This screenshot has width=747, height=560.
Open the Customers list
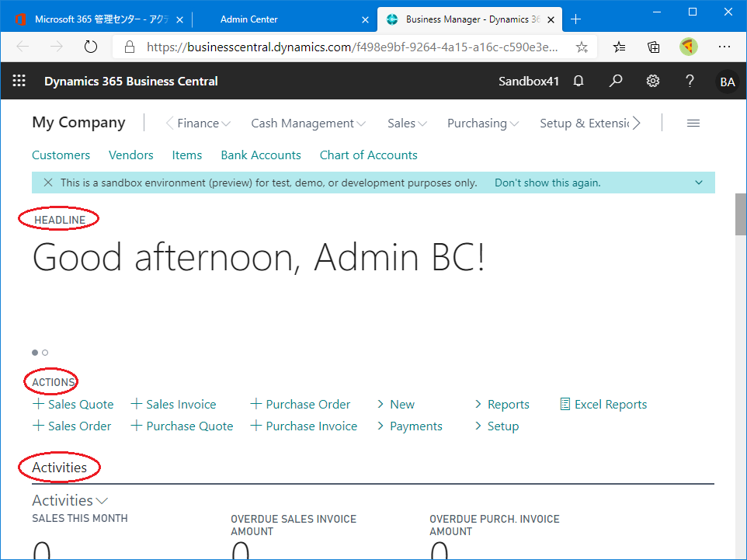(61, 155)
